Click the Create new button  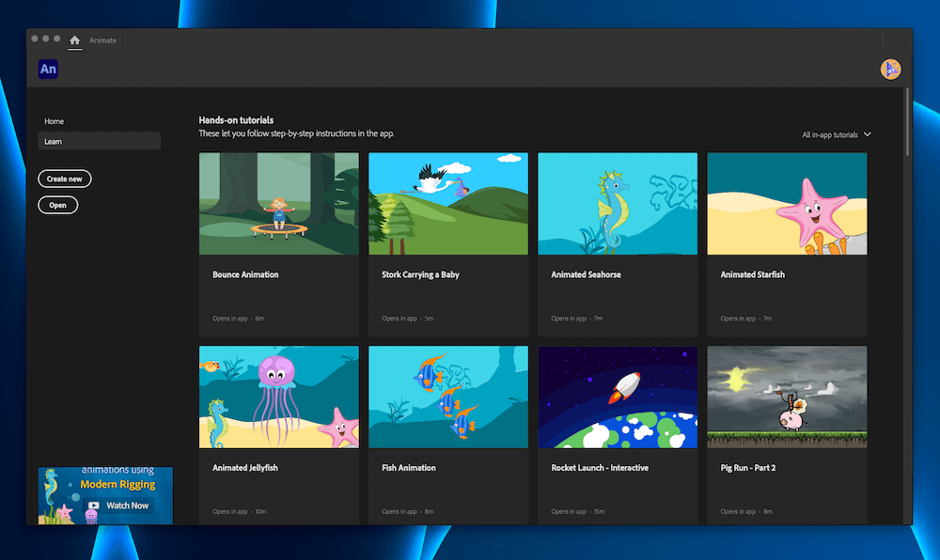(x=65, y=179)
